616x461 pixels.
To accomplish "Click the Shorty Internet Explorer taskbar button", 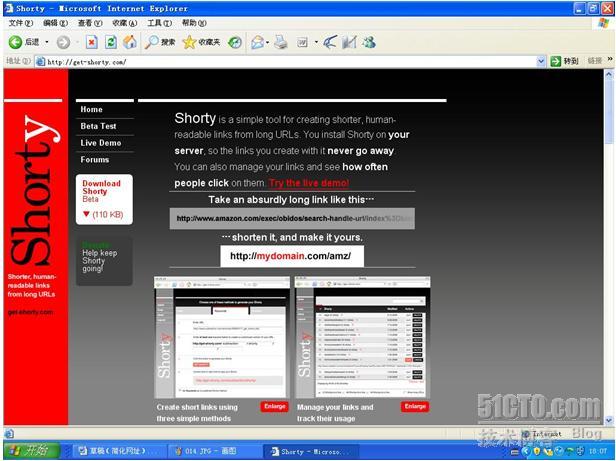I will point(310,451).
